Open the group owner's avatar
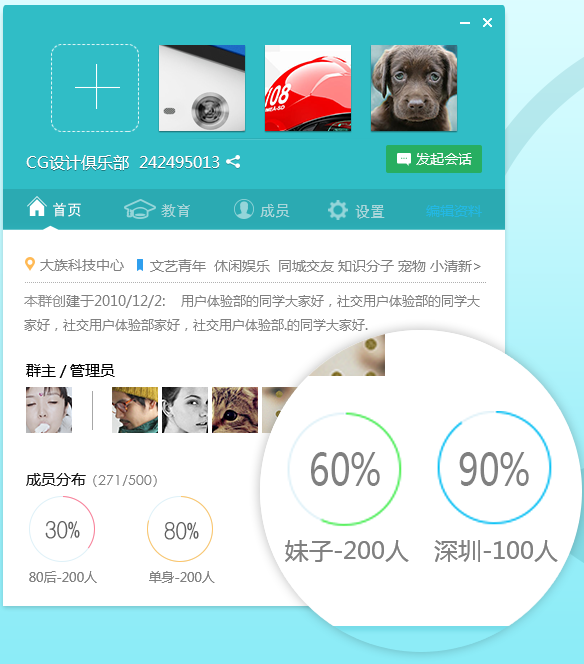Screen dimensions: 584x664 (49, 410)
